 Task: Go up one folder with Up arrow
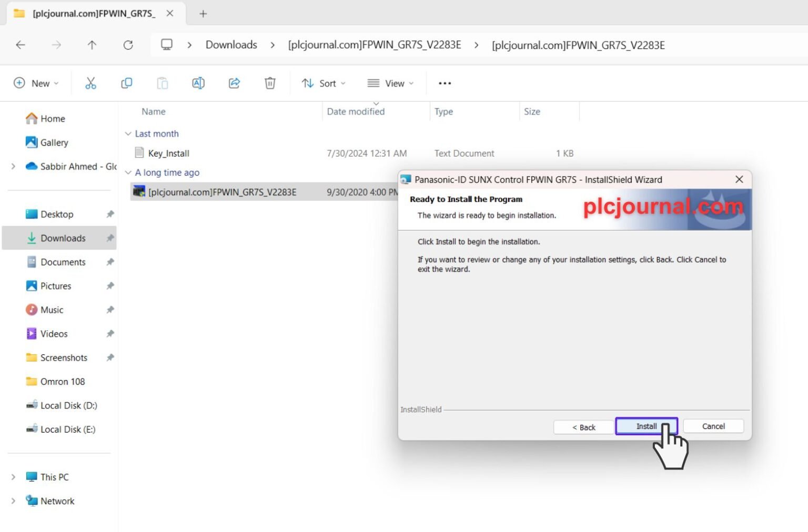point(92,45)
